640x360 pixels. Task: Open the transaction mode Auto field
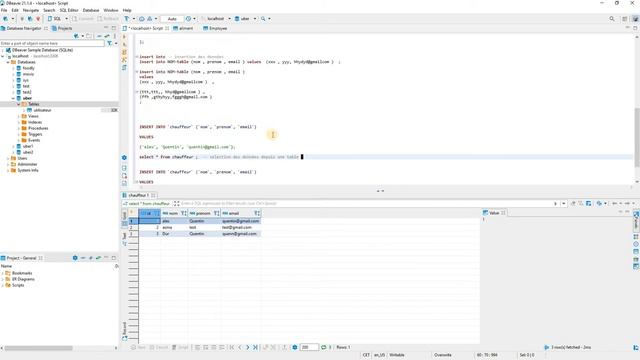click(172, 19)
